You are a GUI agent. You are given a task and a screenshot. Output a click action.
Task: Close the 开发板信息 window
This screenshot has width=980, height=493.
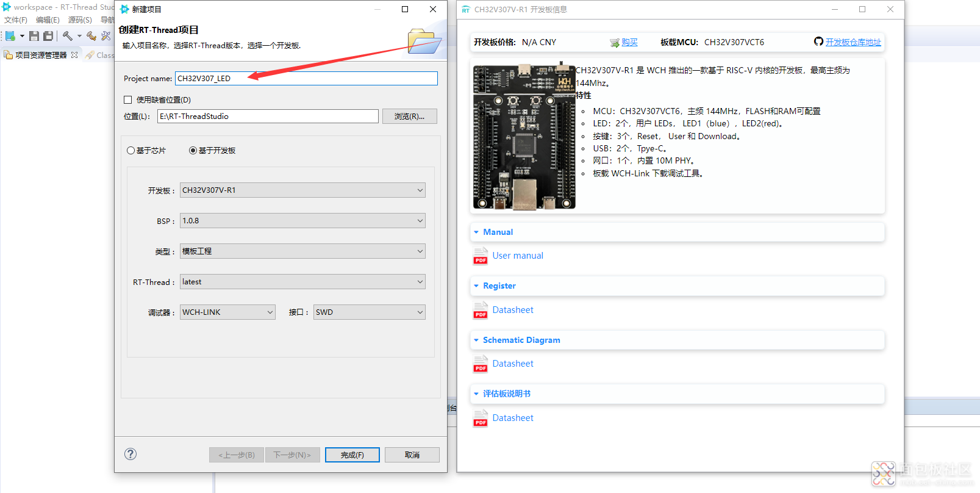click(x=890, y=9)
